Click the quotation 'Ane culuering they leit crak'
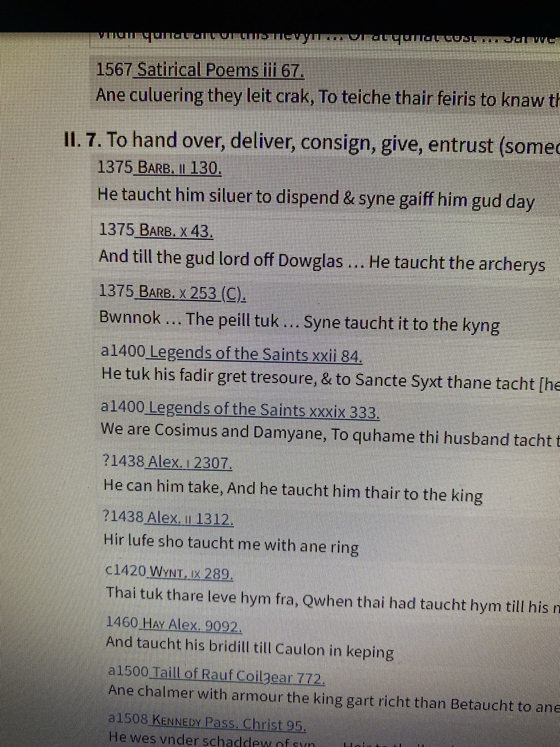This screenshot has height=747, width=560. pyautogui.click(x=325, y=97)
